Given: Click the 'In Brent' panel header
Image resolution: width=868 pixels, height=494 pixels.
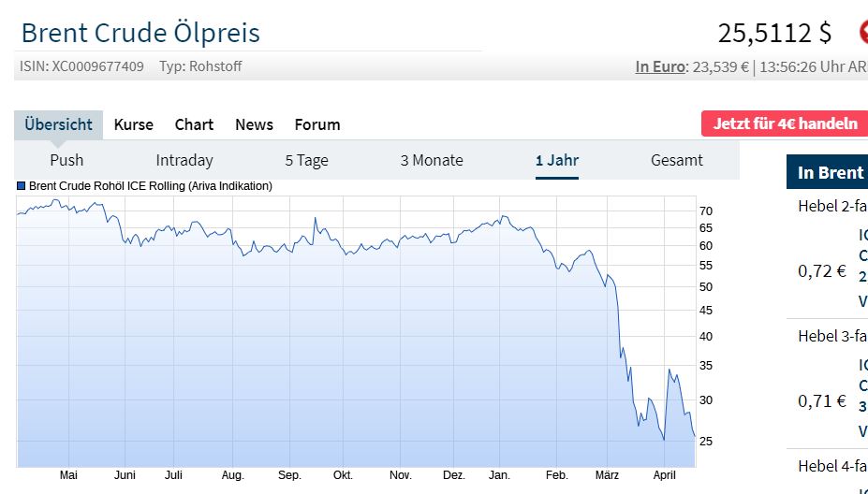Looking at the screenshot, I should (x=828, y=172).
